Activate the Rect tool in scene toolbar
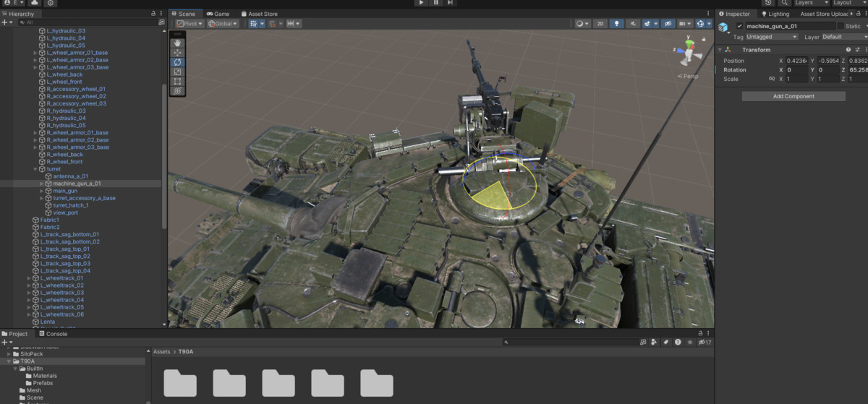 coord(178,82)
